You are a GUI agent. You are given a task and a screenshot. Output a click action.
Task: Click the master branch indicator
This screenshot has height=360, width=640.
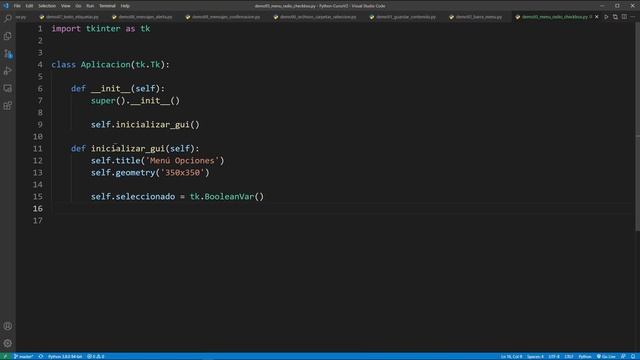click(x=23, y=356)
